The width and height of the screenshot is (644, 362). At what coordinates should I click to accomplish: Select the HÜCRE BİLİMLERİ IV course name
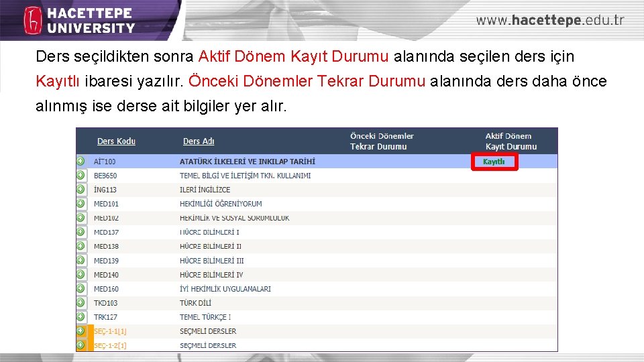pos(211,275)
